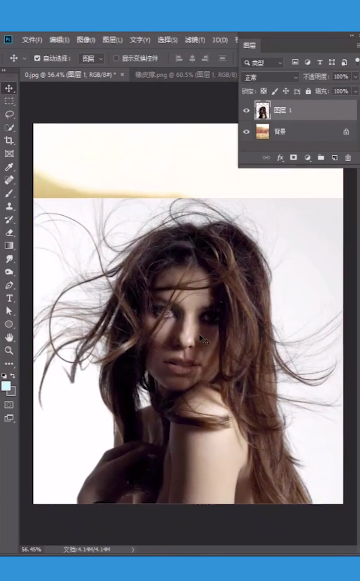This screenshot has height=581, width=360.
Task: Change the screen mode
Action: click(9, 418)
